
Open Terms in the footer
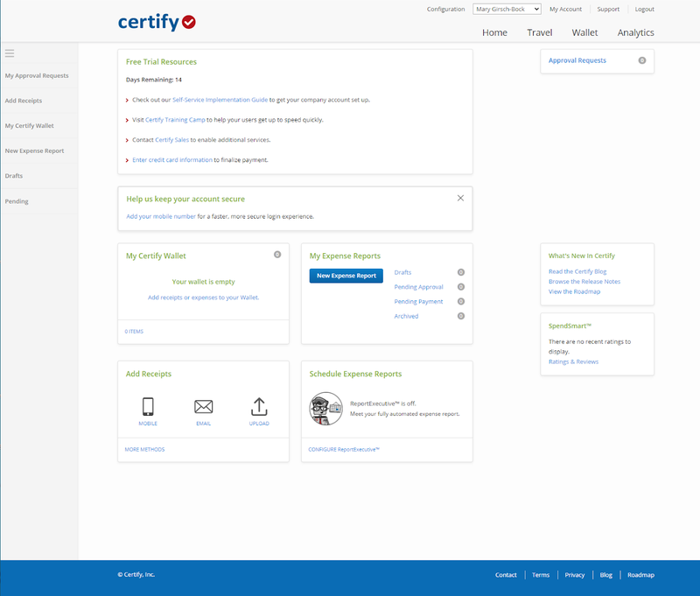coord(541,575)
